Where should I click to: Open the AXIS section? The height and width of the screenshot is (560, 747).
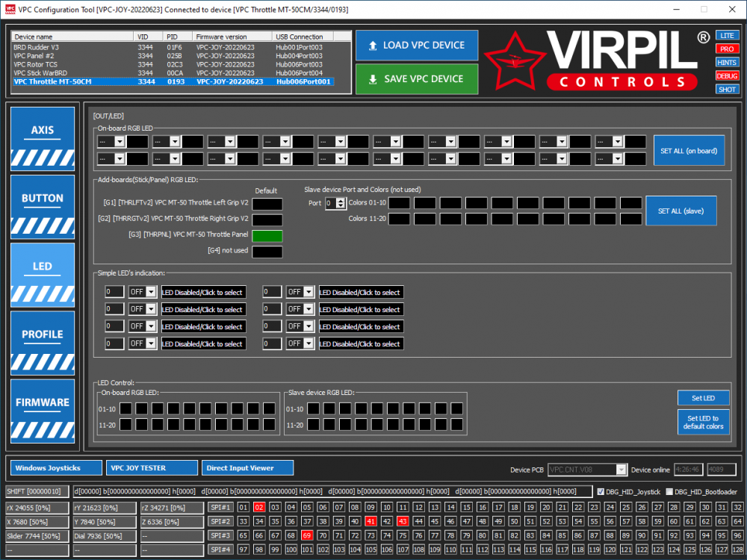(43, 139)
